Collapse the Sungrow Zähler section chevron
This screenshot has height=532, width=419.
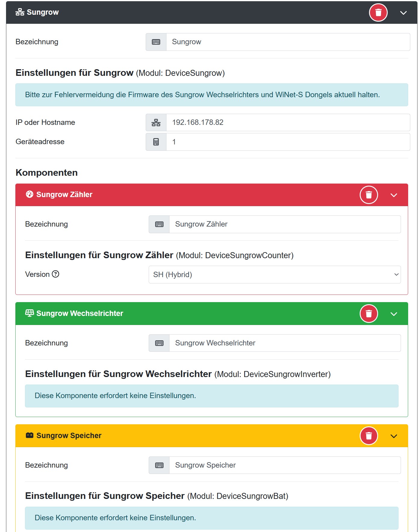point(394,195)
